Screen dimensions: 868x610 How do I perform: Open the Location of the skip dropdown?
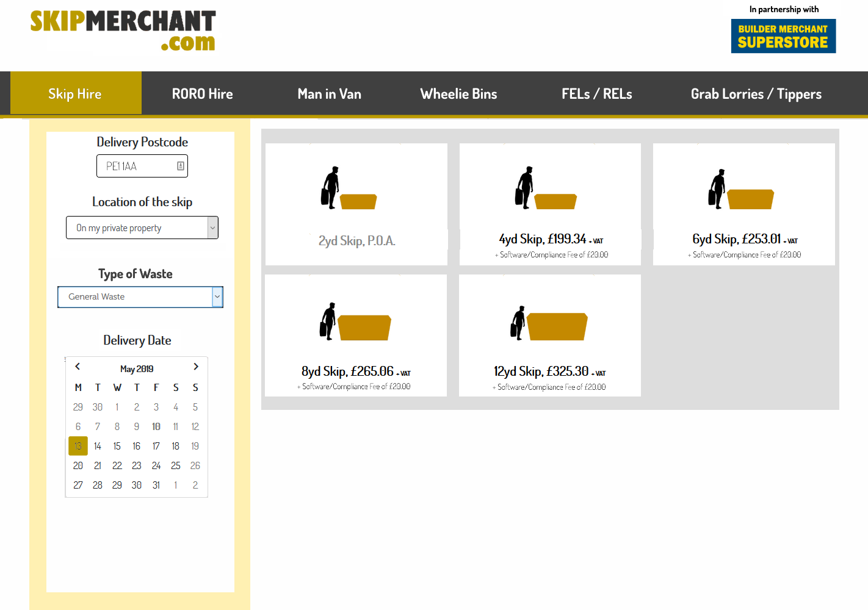click(x=142, y=228)
